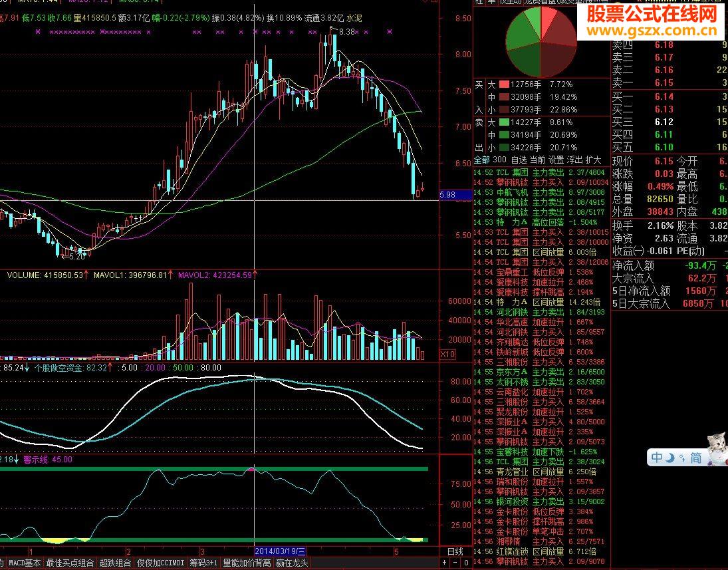Open 设置 in the alerts panel
This screenshot has width=728, height=570.
(x=556, y=160)
